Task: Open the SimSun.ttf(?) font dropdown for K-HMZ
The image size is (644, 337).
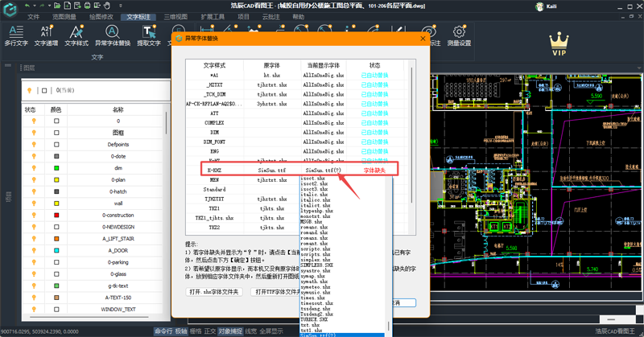Action: 323,170
